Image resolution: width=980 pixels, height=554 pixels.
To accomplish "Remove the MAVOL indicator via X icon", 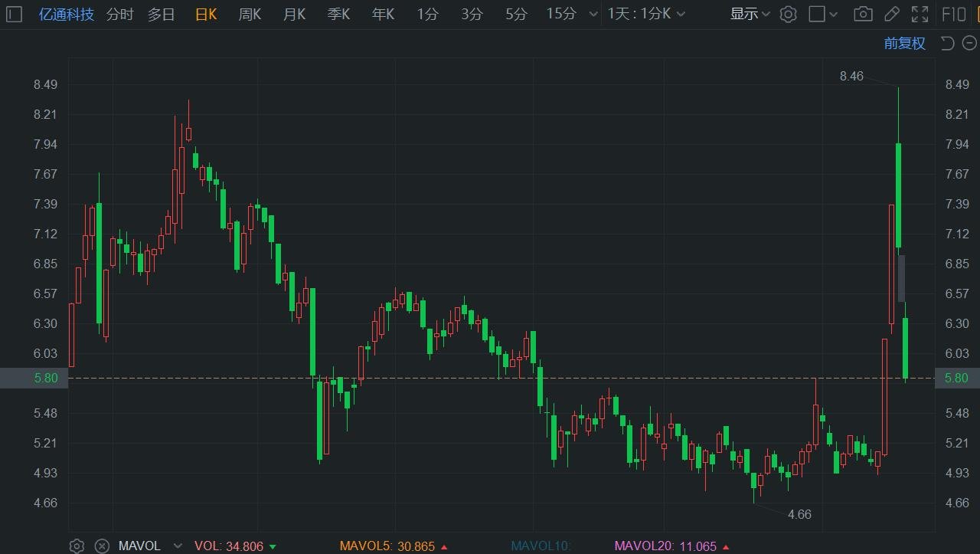I will (x=101, y=546).
